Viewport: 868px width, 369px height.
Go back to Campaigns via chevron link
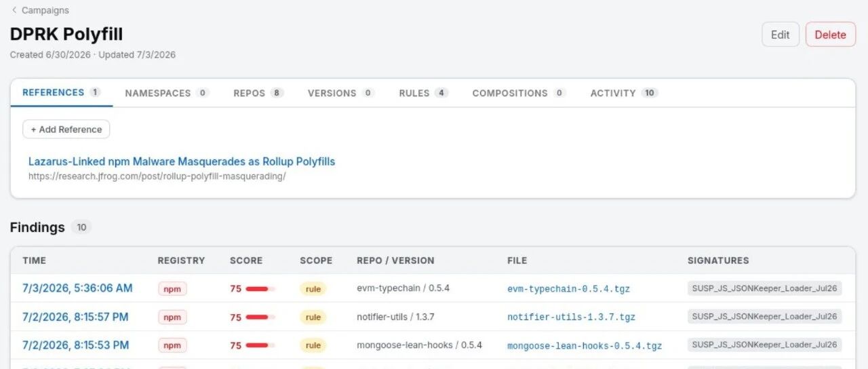pos(40,10)
